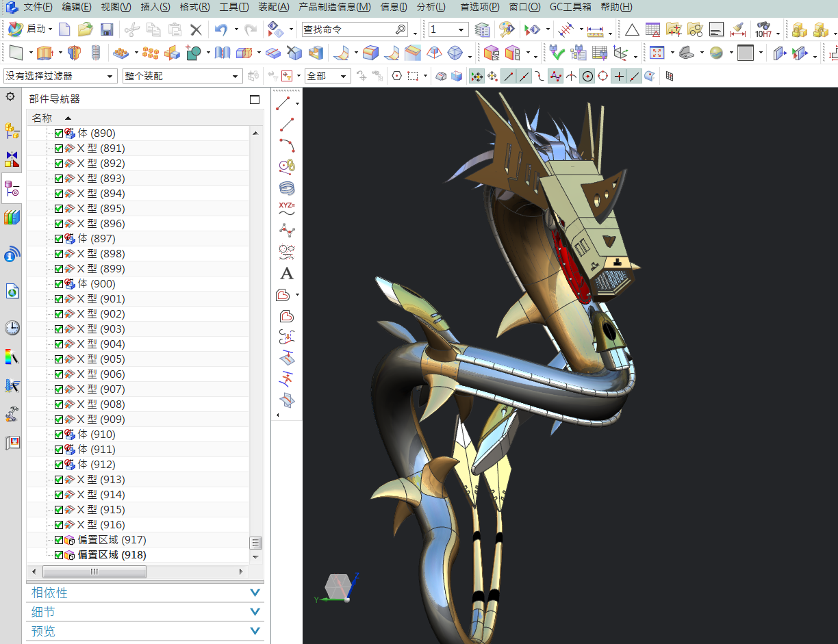Open the 整个装配 selection scope dropdown
Image resolution: width=838 pixels, height=644 pixels.
point(182,76)
